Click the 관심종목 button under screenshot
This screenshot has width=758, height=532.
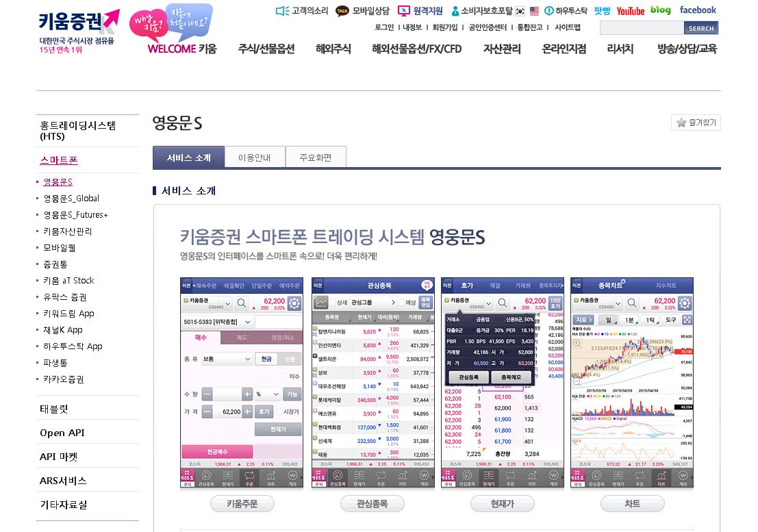pos(372,503)
